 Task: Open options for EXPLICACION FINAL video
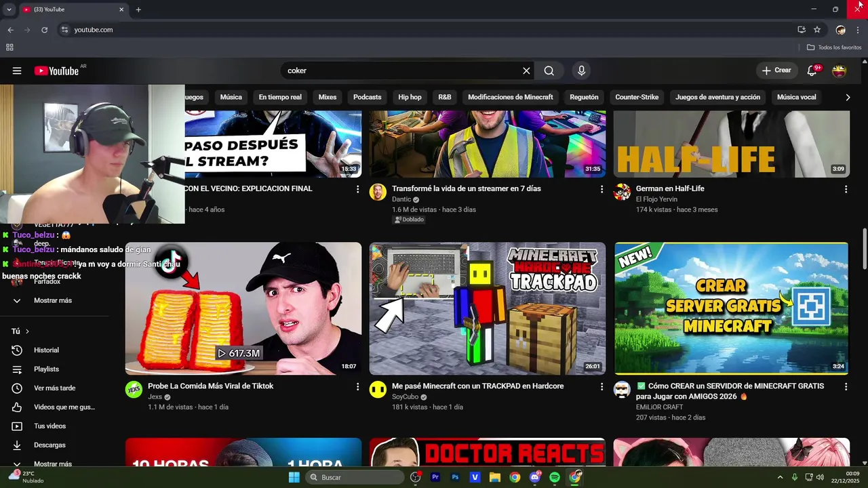(357, 189)
